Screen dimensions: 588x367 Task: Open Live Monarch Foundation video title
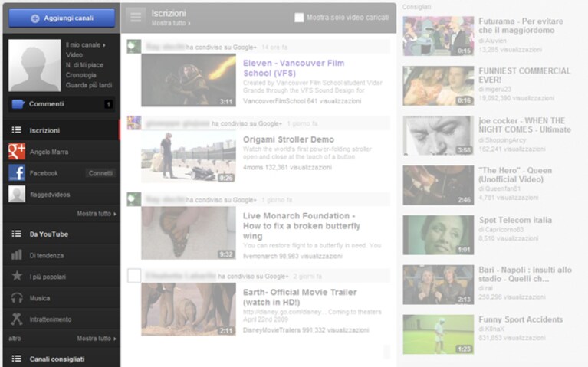[301, 226]
